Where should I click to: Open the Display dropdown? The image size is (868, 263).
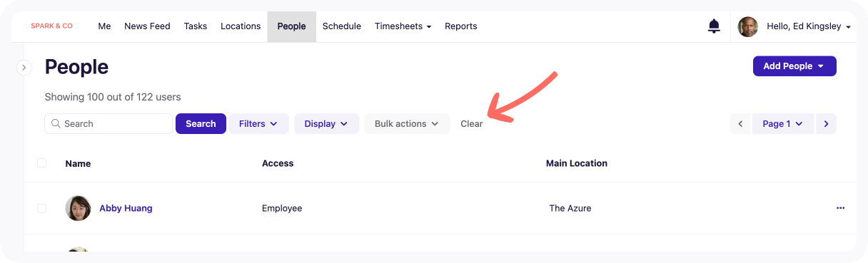click(x=326, y=123)
